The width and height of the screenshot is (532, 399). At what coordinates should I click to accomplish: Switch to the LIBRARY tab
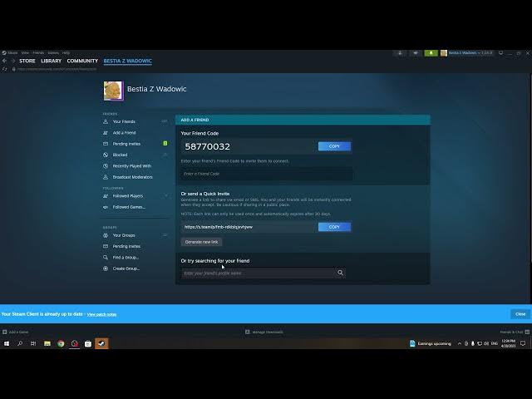coord(52,61)
